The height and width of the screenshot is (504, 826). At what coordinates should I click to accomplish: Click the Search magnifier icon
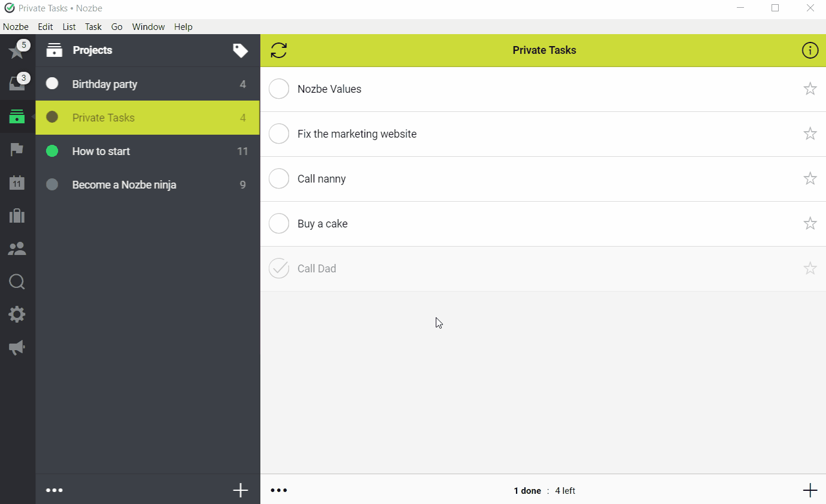(x=17, y=281)
